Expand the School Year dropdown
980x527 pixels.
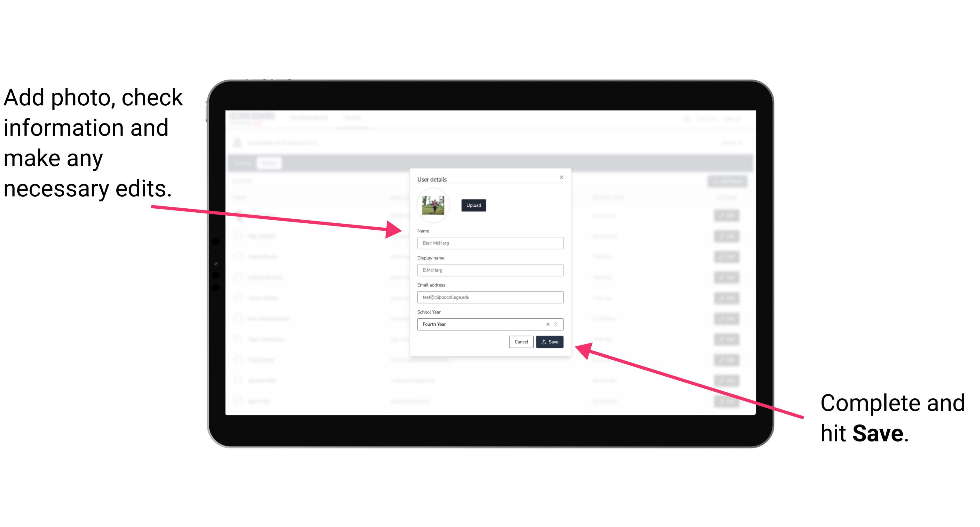click(x=557, y=324)
